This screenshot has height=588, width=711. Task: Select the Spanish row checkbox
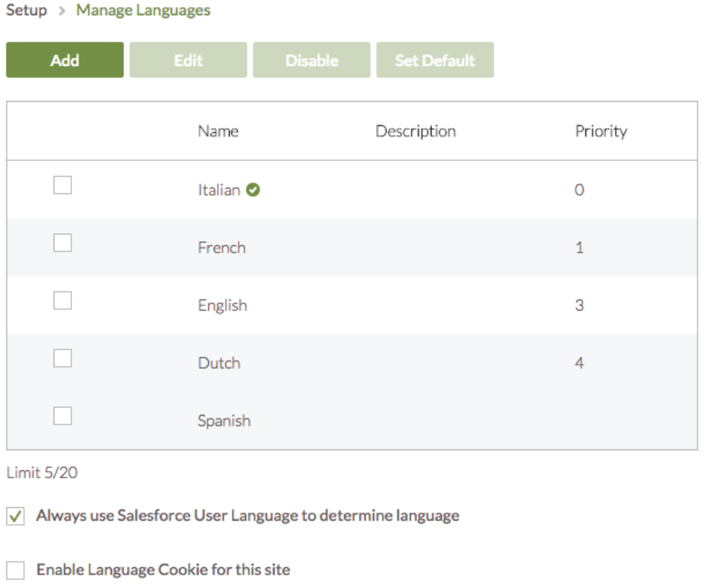(x=62, y=416)
